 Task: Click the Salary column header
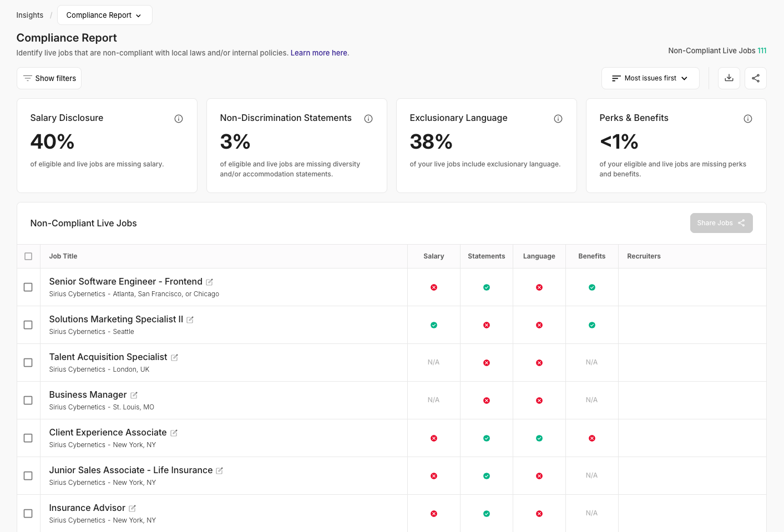(433, 256)
